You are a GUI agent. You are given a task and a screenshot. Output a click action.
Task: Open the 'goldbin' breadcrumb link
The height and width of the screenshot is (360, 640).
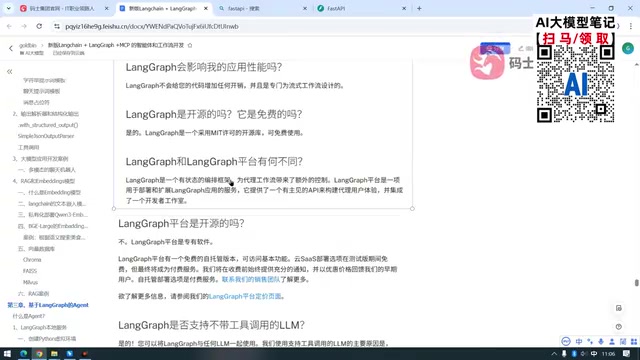click(x=28, y=45)
